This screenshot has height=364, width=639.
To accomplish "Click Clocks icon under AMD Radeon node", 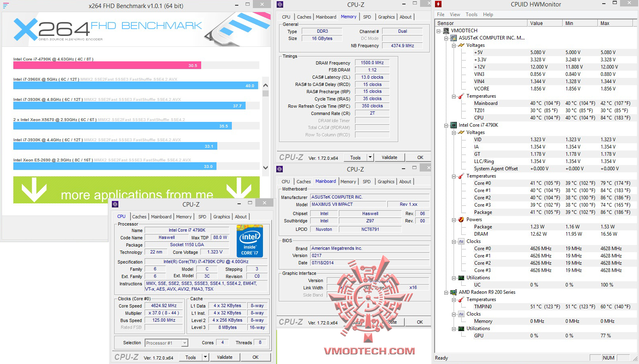I will 461,314.
